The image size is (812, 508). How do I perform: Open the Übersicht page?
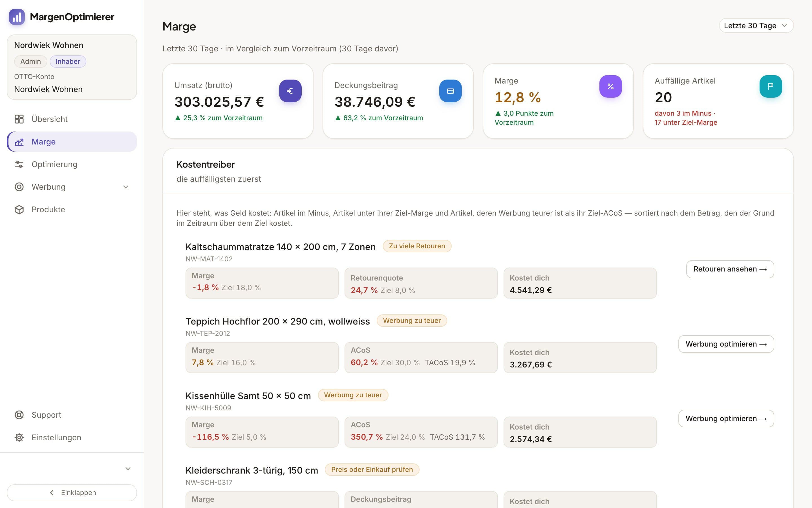pyautogui.click(x=72, y=119)
